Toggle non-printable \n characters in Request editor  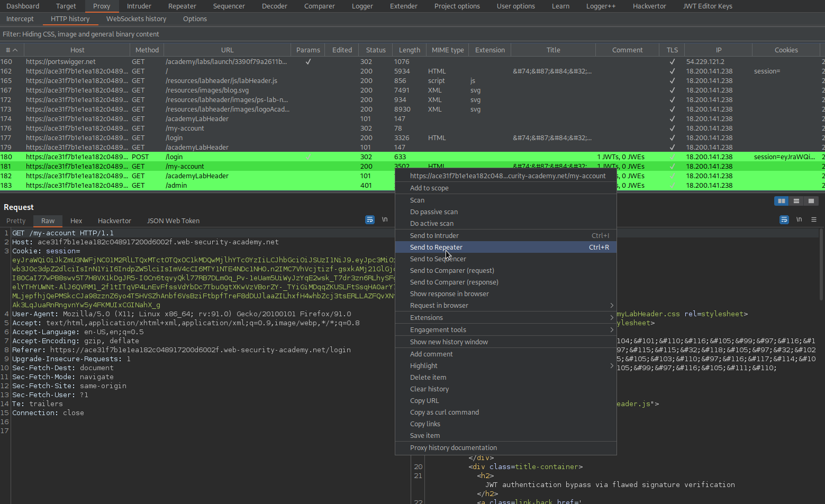[x=385, y=219]
